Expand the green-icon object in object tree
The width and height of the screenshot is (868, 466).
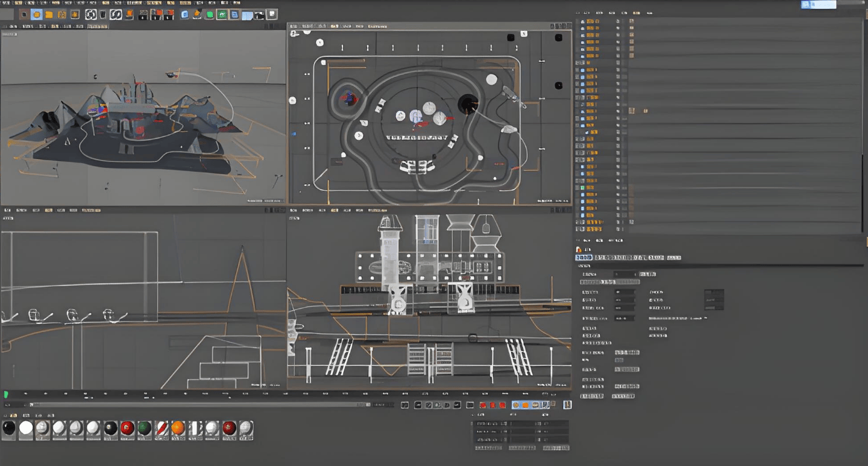[x=577, y=187]
